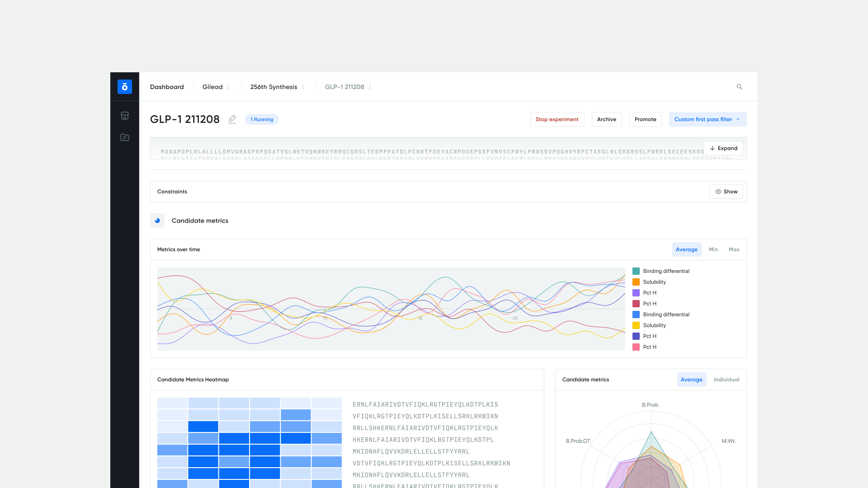
Task: Select Average tab in Candidate metrics radar
Action: [692, 380]
